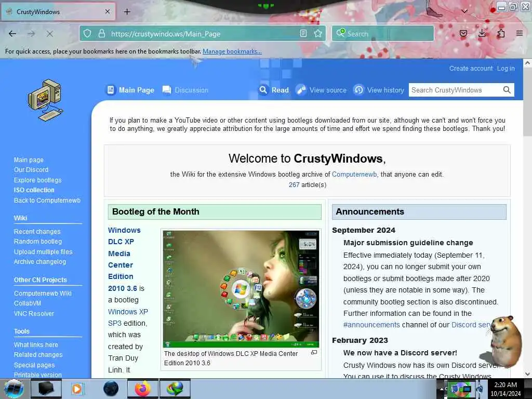Focus the Search CrustyWindows field
The height and width of the screenshot is (399, 532).
(455, 90)
